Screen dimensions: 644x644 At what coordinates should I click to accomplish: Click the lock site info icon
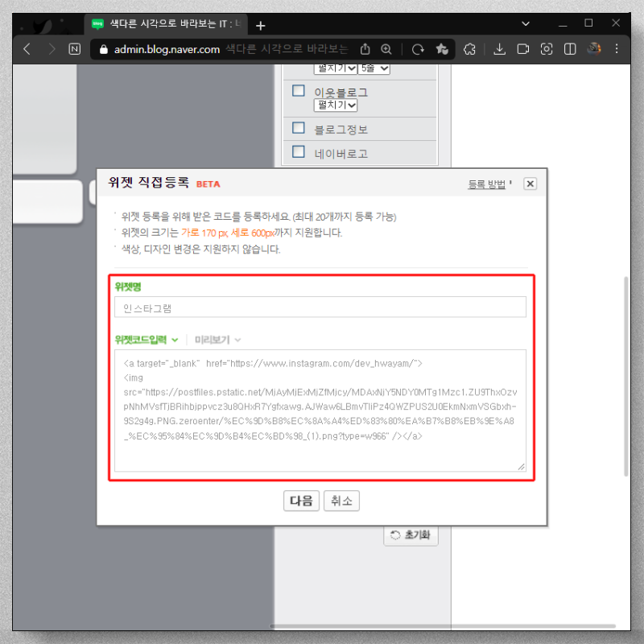click(104, 50)
